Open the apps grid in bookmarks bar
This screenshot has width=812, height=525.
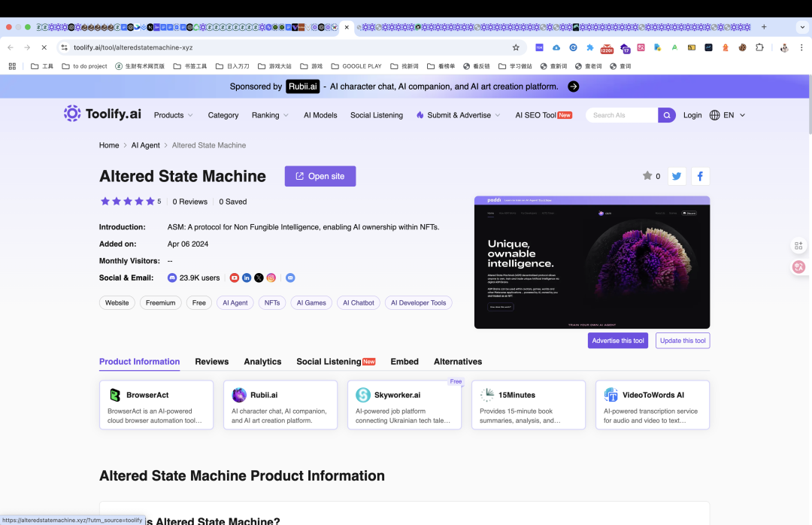click(x=13, y=66)
